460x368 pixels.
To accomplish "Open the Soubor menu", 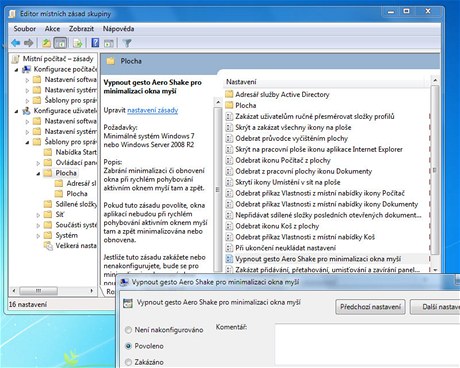I will tap(25, 29).
